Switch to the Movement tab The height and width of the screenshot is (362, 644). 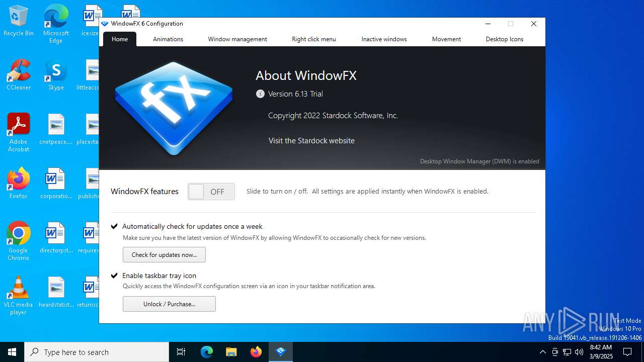[446, 39]
